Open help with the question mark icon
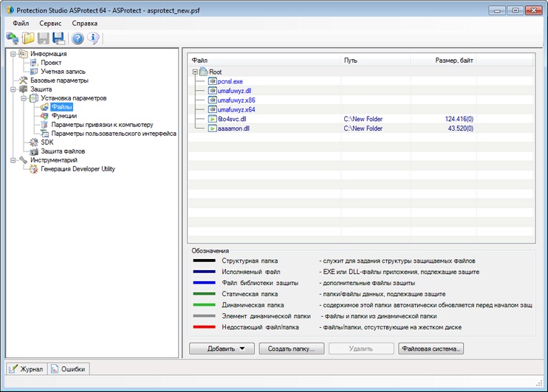Screen dimensions: 548x392 (78, 38)
